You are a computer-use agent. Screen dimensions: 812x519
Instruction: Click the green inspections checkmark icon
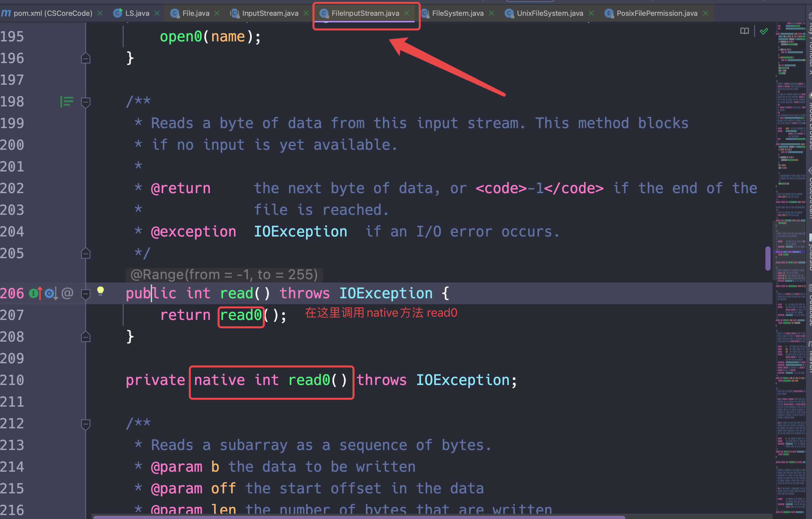(764, 31)
